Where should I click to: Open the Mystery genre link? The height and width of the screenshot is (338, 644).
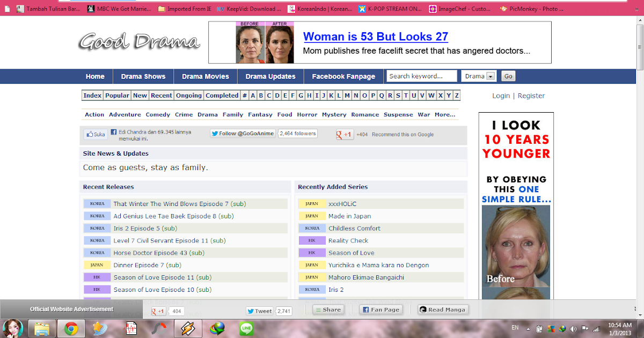click(334, 114)
